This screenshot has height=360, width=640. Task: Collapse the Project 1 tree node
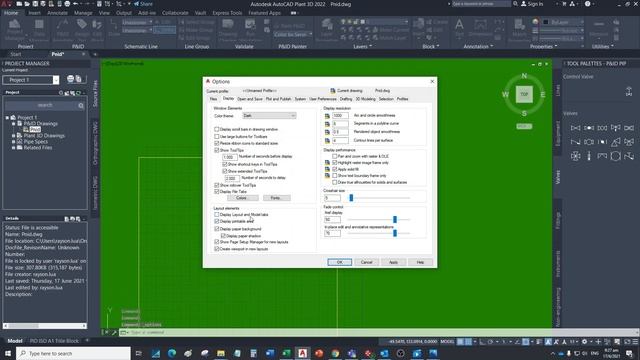7,118
